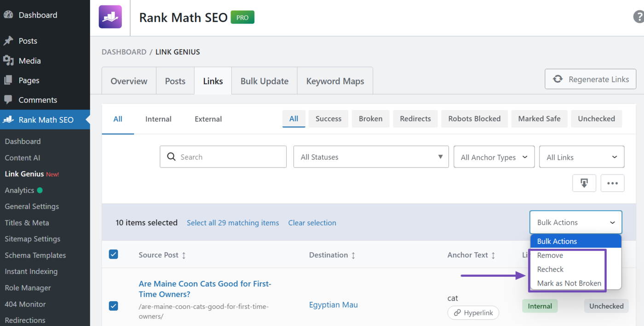
Task: Sort by Destination arrows icon
Action: pos(353,255)
